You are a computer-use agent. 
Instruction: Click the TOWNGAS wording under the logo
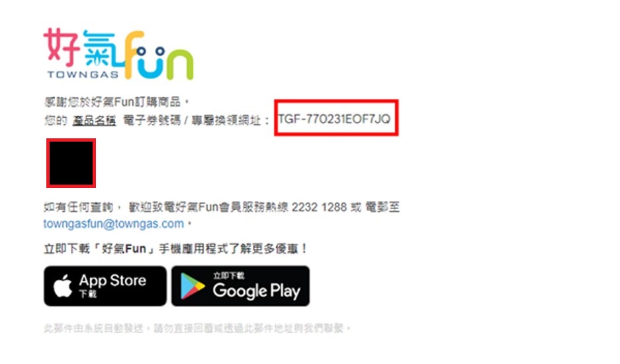(x=83, y=74)
